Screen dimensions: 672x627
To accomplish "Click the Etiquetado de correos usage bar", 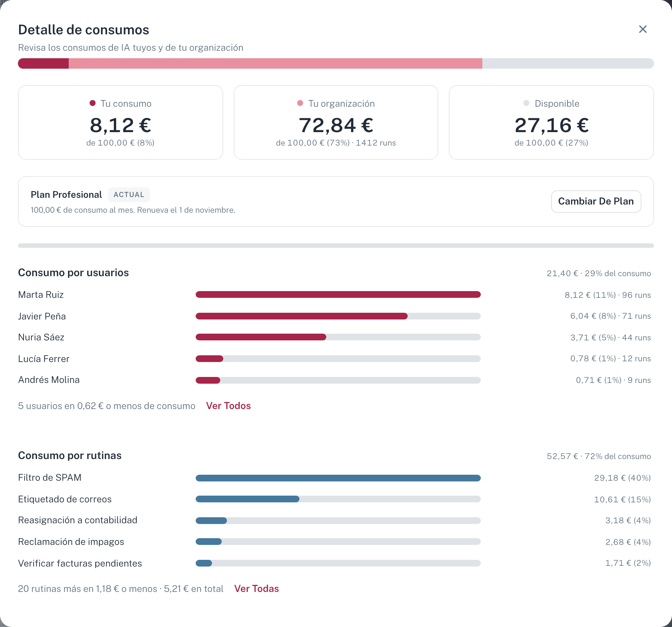I will click(338, 499).
